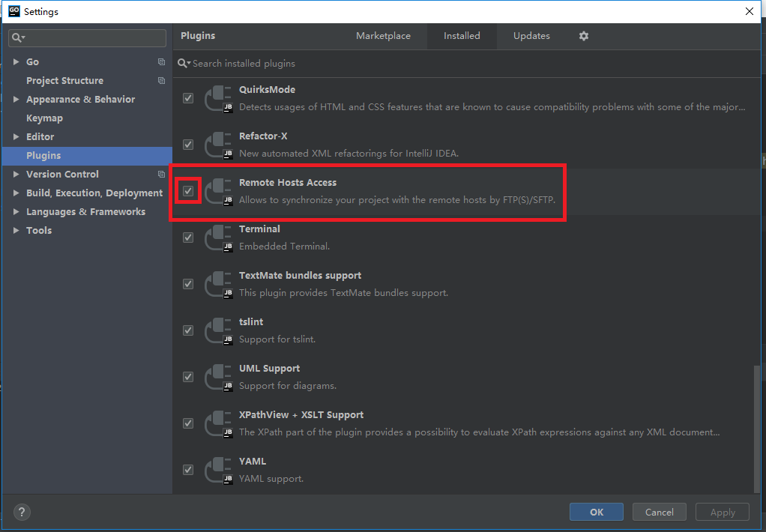Select the YAML plugin icon

[x=219, y=469]
